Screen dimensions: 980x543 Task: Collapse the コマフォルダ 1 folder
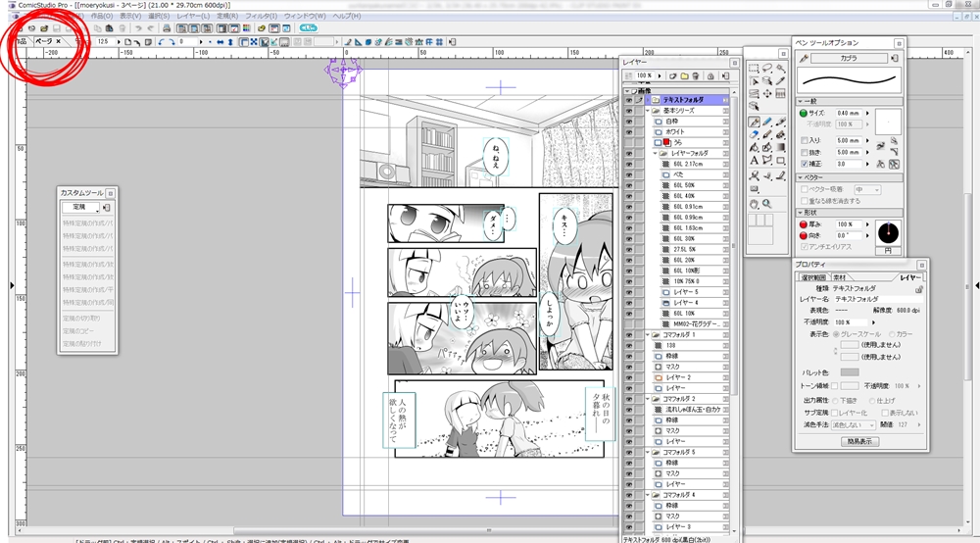pos(648,335)
